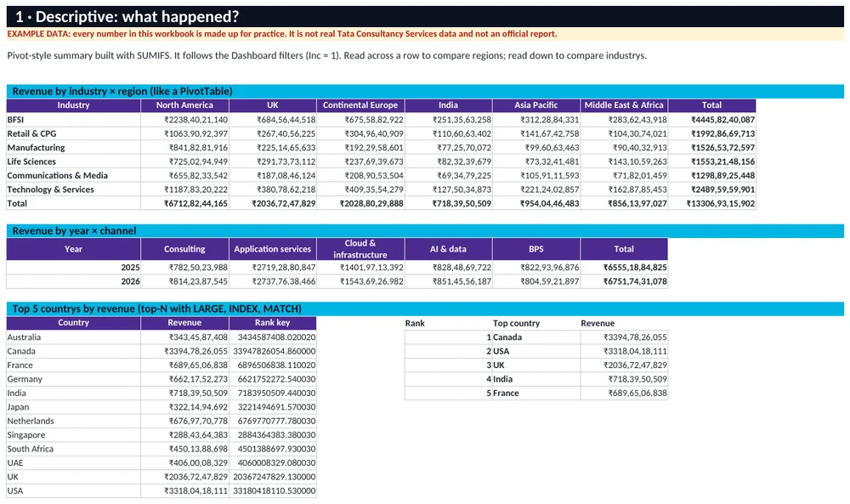This screenshot has width=850, height=504.
Task: Click the 'UAE' country cell
Action: 73,463
